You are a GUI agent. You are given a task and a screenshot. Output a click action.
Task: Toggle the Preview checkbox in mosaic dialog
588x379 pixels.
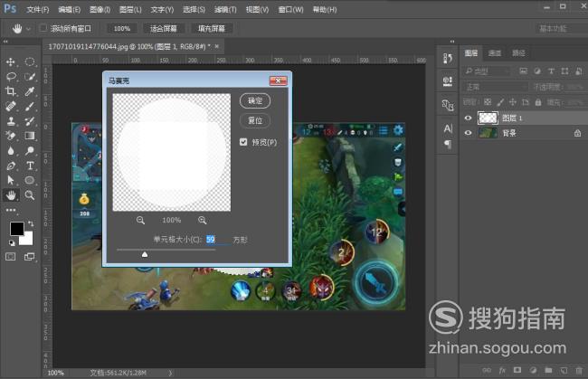(243, 142)
